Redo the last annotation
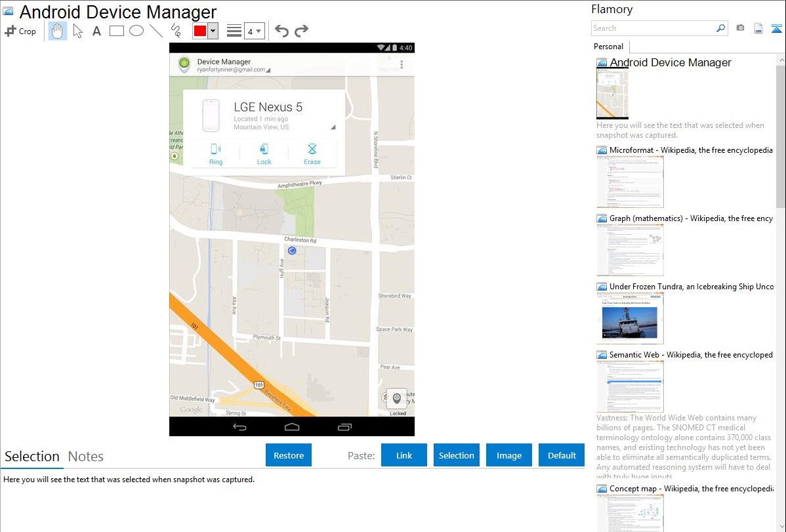 [x=301, y=31]
